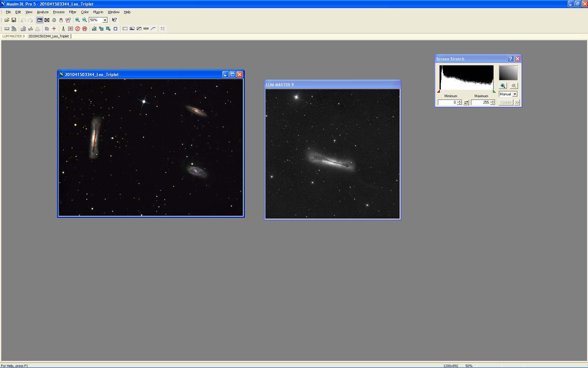The width and height of the screenshot is (588, 368).
Task: Expand Screen Stretch with the >> button
Action: click(x=517, y=102)
